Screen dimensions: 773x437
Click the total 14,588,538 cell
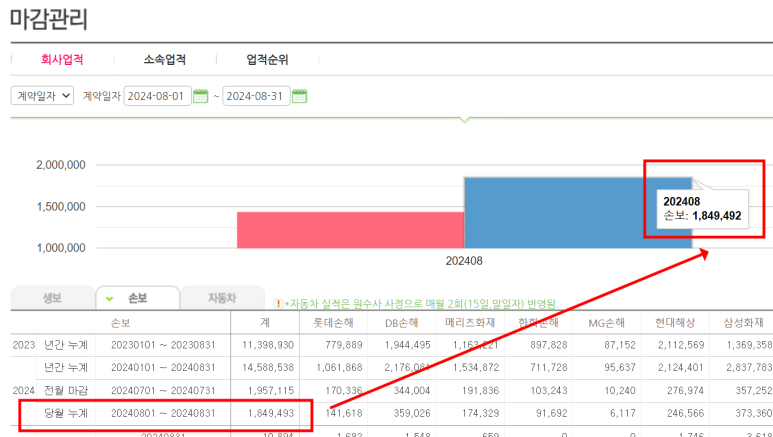(x=268, y=367)
